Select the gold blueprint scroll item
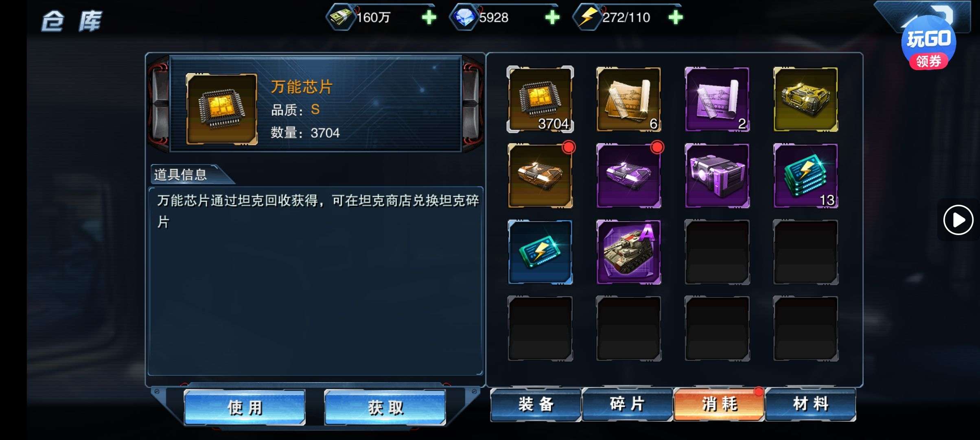This screenshot has width=980, height=440. [628, 99]
